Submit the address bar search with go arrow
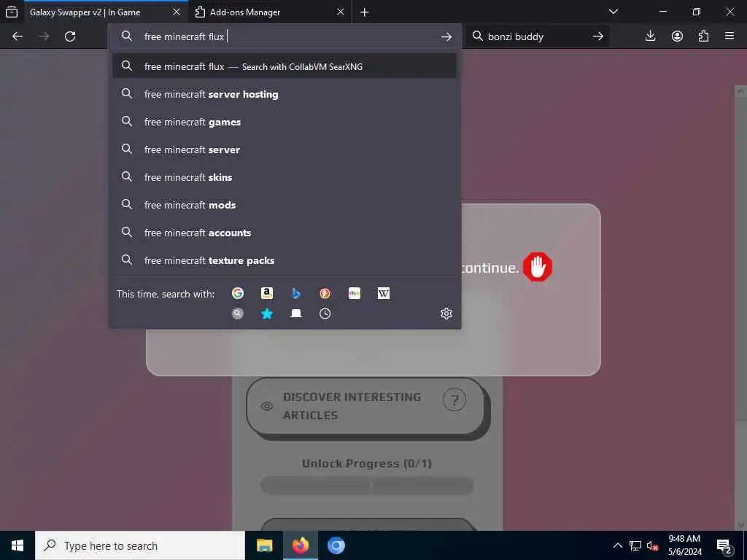This screenshot has width=747, height=560. (446, 36)
